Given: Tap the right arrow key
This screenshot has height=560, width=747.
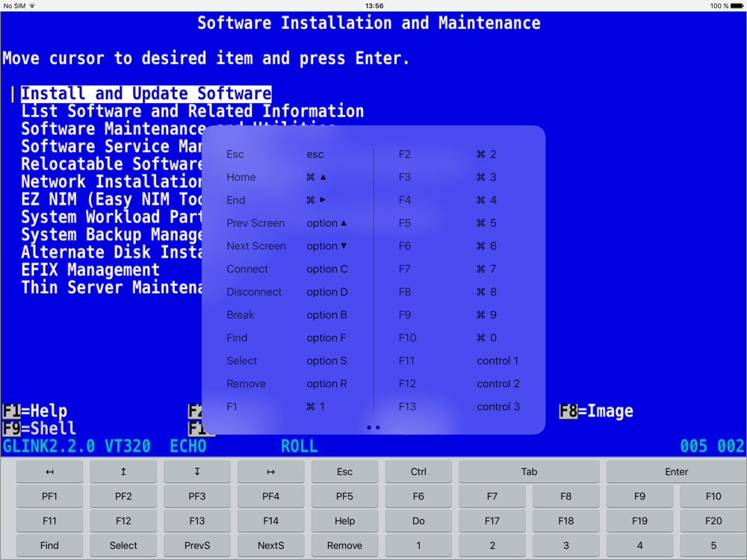Looking at the screenshot, I should tap(270, 471).
